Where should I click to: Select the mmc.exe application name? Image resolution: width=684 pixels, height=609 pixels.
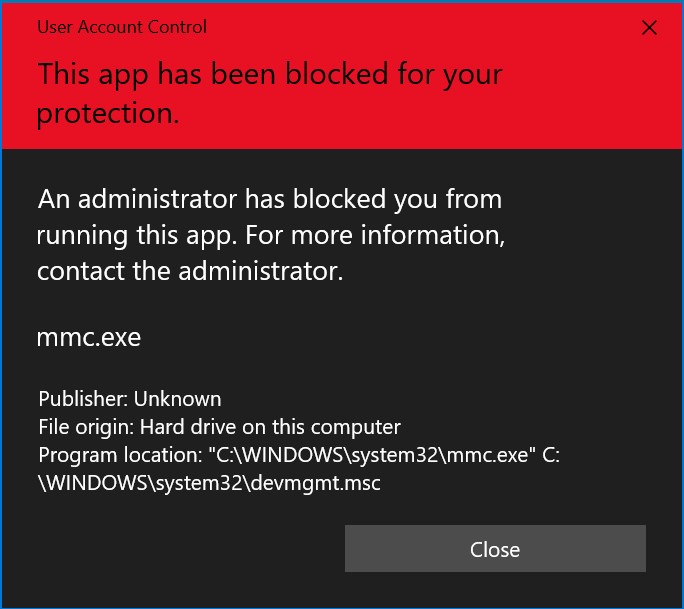pyautogui.click(x=89, y=338)
